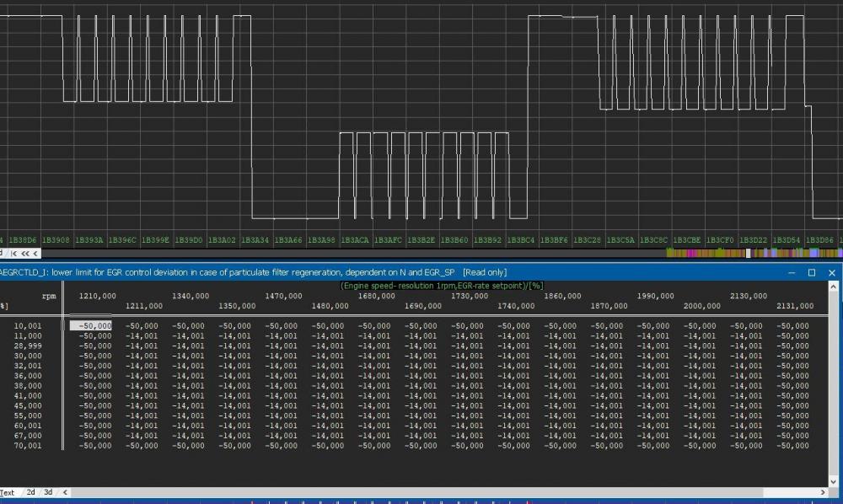Switch to the 2d view tab
This screenshot has width=843, height=504.
pos(30,492)
